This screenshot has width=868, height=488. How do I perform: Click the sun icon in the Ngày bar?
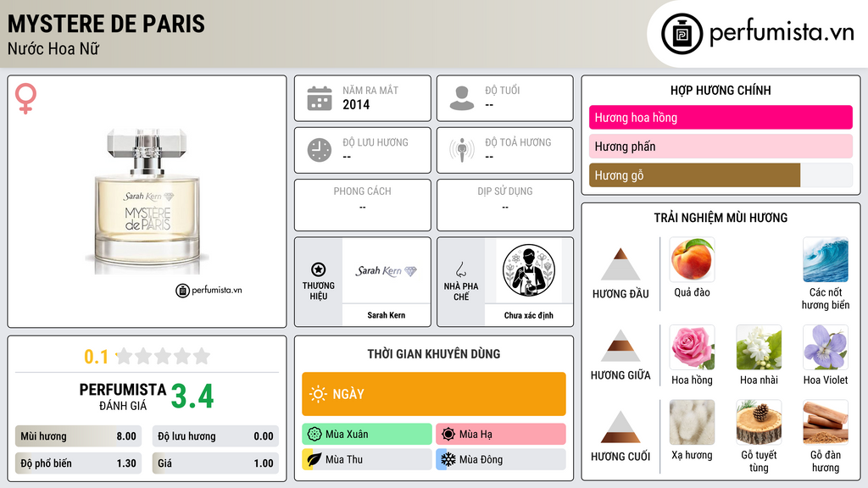319,394
